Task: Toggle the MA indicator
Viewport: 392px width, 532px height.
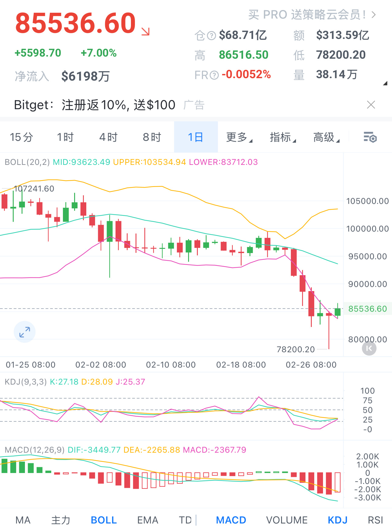Action: coord(23,520)
